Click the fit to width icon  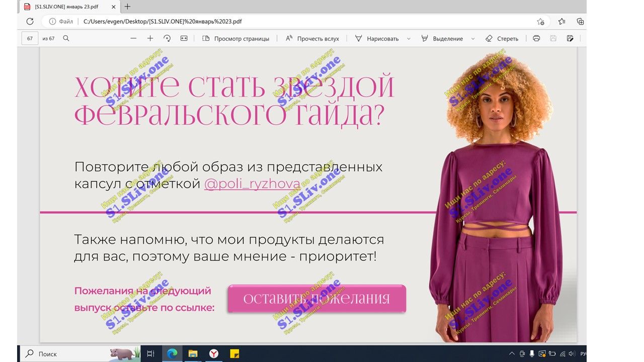pyautogui.click(x=184, y=38)
